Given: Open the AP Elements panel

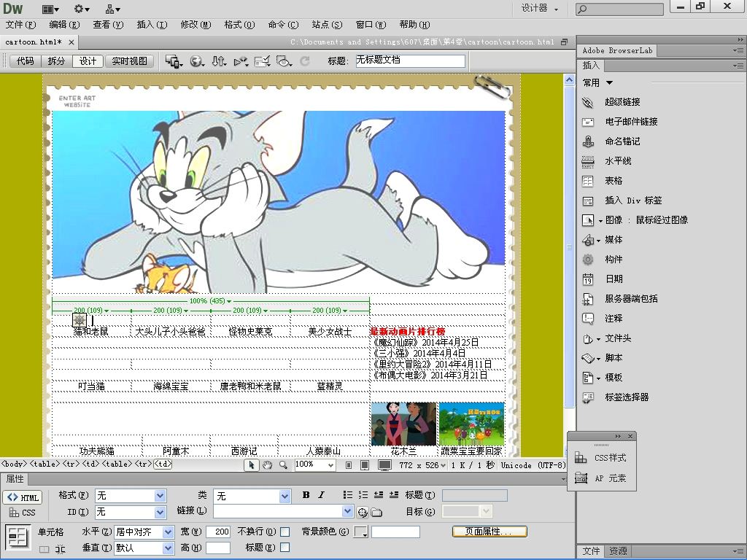Looking at the screenshot, I should pos(602,478).
